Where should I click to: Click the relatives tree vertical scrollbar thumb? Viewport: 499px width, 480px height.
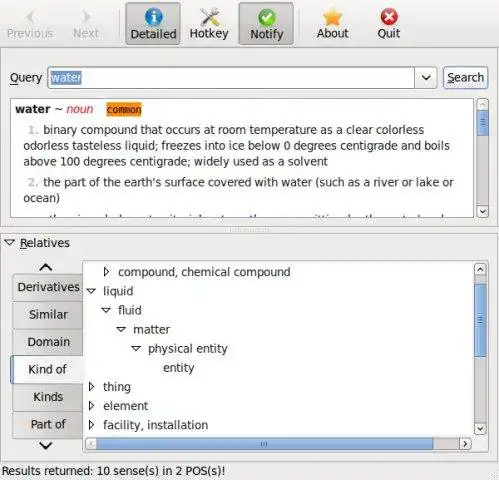click(x=480, y=321)
